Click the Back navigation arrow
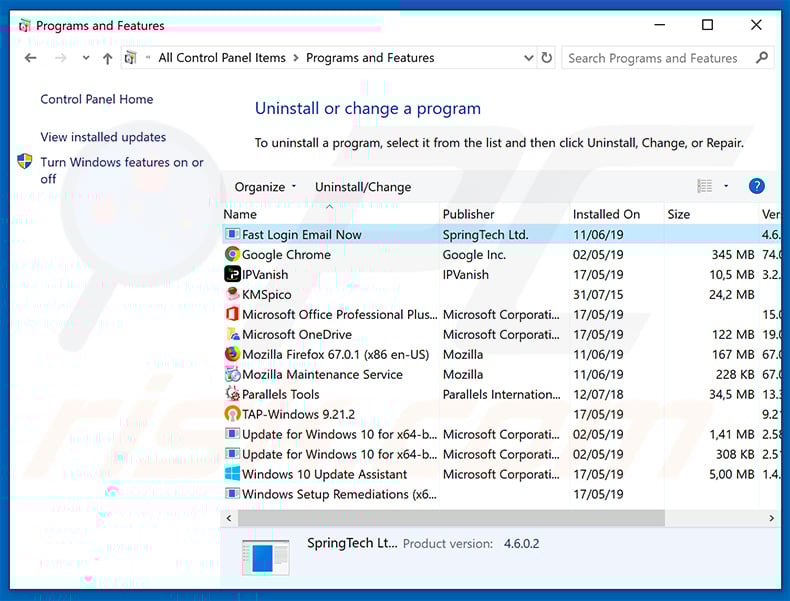 [x=31, y=58]
